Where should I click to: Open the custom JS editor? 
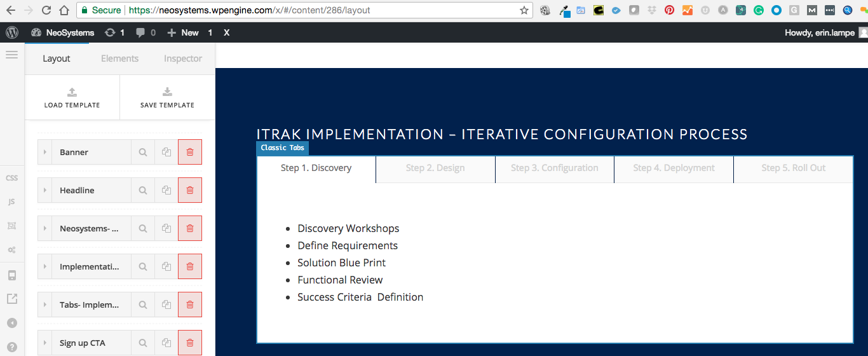coord(11,202)
